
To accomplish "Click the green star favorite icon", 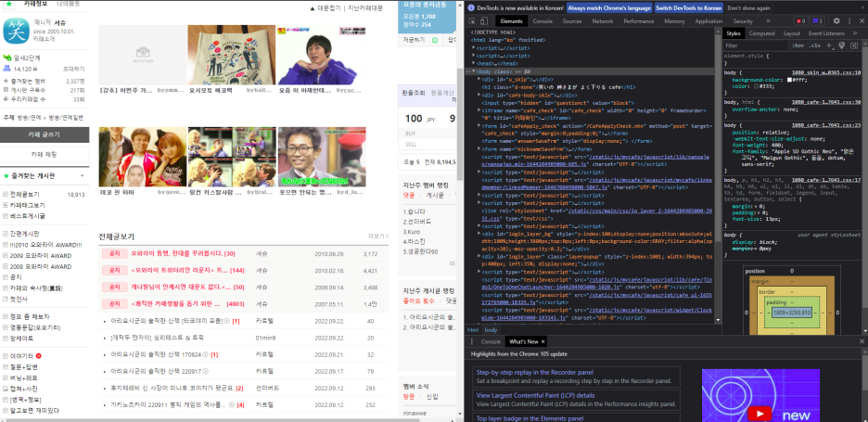I will tap(9, 4).
